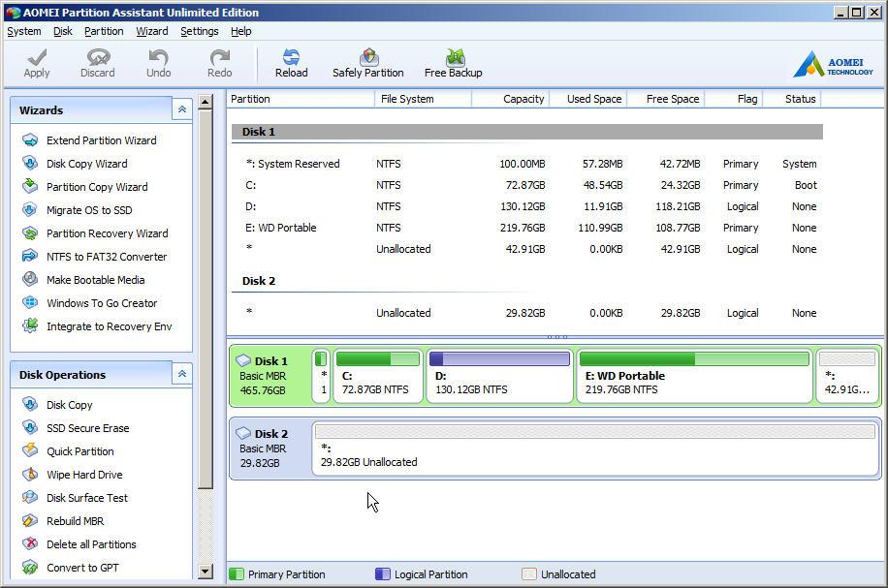Image resolution: width=888 pixels, height=588 pixels.
Task: Click the Status column header
Action: click(x=792, y=99)
